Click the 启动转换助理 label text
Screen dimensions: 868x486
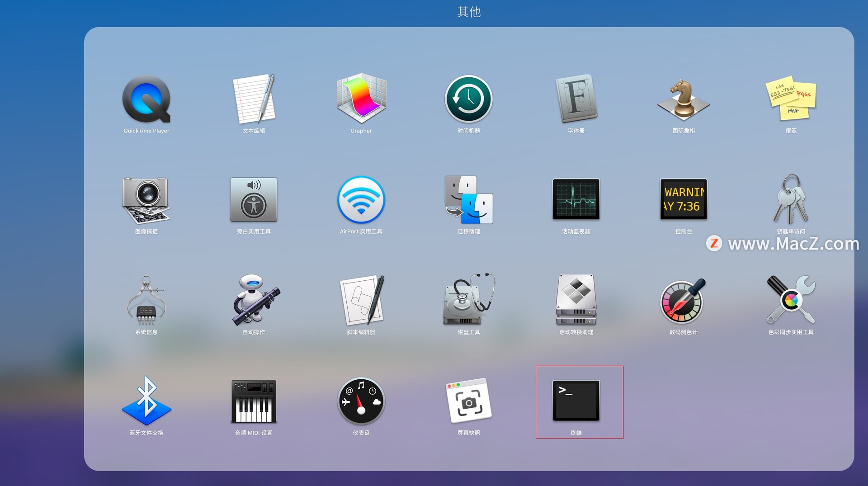(576, 332)
